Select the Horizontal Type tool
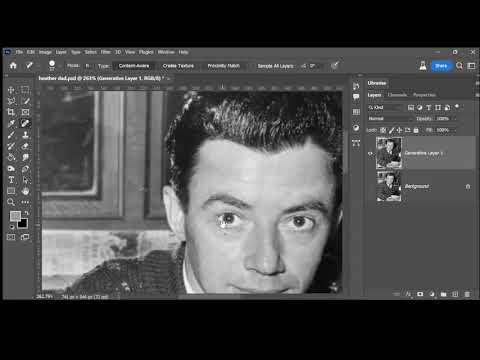Viewport: 480px width, 360px height. pyautogui.click(x=11, y=180)
